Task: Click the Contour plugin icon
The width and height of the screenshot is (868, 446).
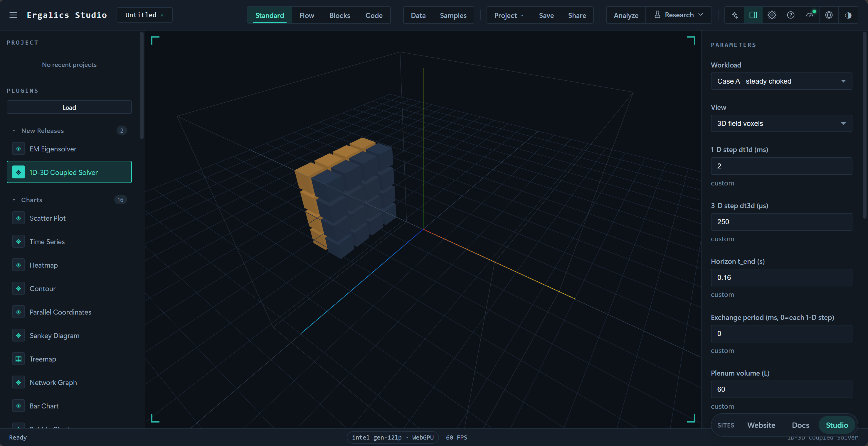Action: pos(18,288)
